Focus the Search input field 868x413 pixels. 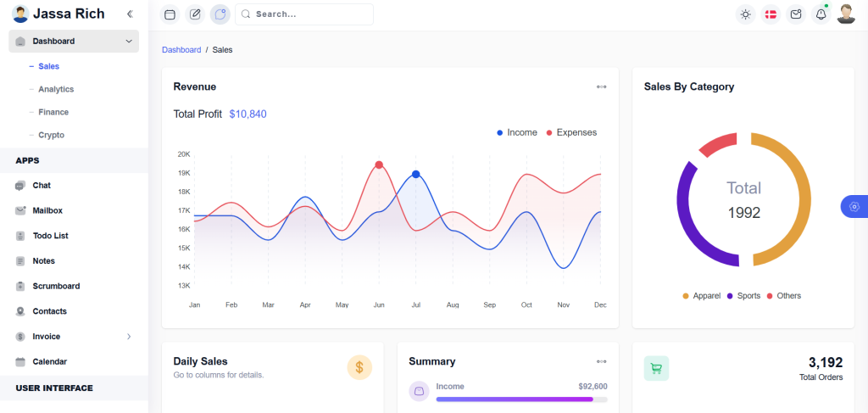304,14
